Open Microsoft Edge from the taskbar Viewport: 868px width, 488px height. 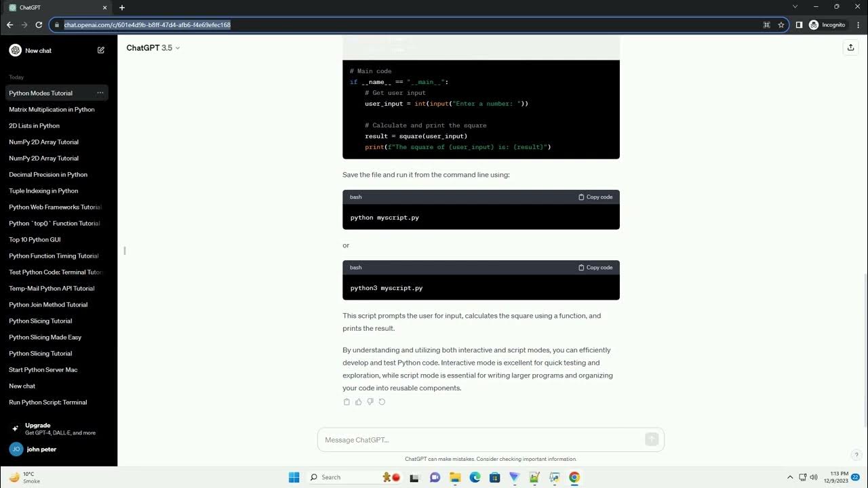click(x=475, y=477)
